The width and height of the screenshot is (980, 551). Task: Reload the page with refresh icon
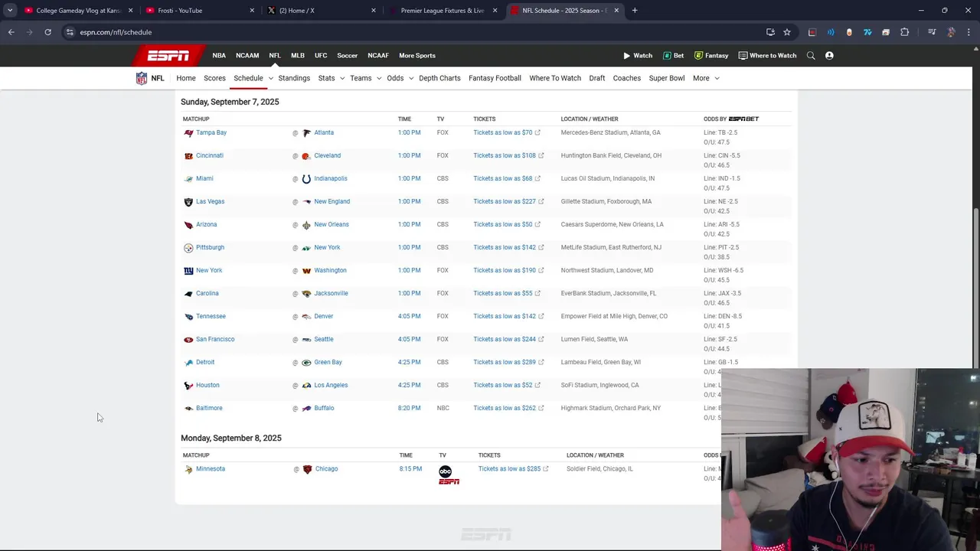47,32
